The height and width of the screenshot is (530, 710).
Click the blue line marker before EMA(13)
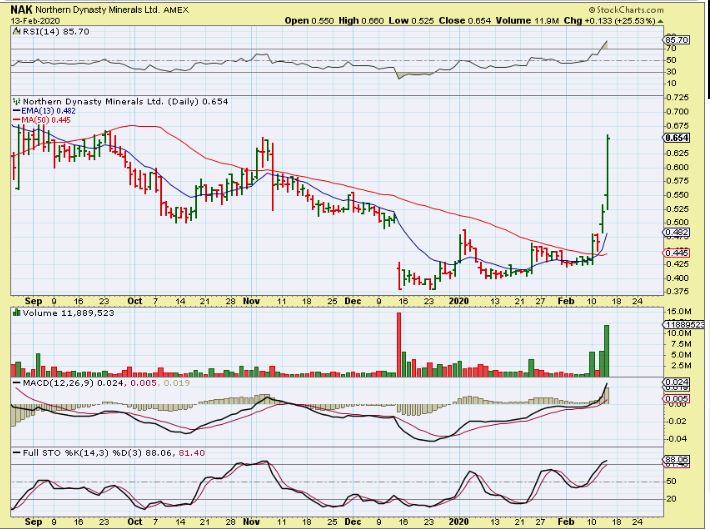[17, 111]
